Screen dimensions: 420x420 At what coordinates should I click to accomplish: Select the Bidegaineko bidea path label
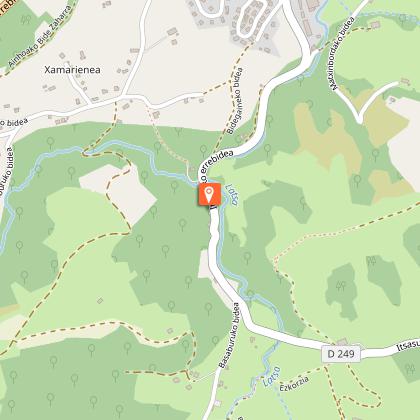pyautogui.click(x=235, y=101)
